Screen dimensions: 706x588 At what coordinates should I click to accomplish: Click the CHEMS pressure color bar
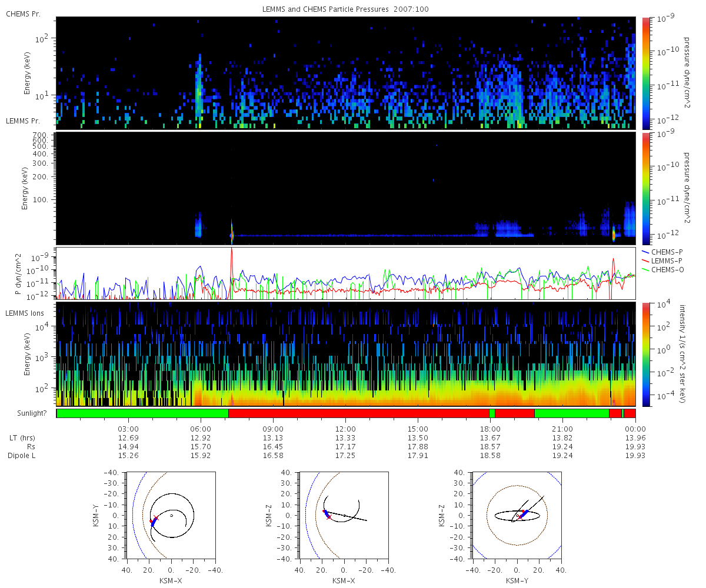[x=645, y=72]
